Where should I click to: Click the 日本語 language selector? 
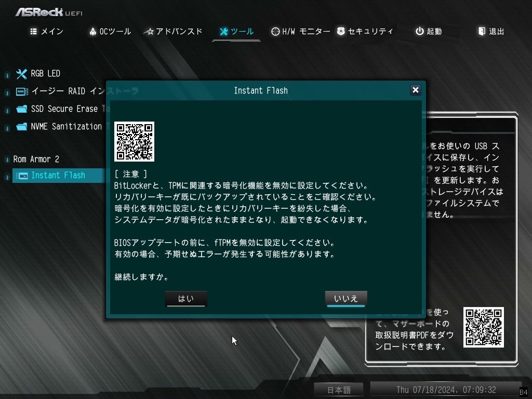tap(338, 390)
